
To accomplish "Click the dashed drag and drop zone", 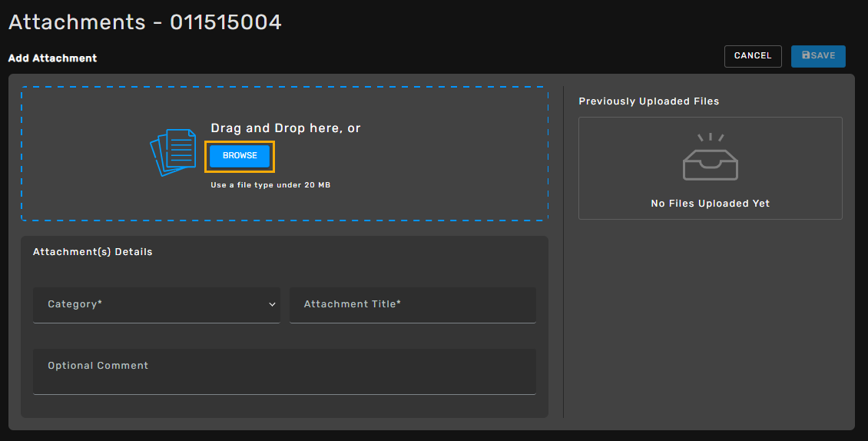I will point(284,154).
